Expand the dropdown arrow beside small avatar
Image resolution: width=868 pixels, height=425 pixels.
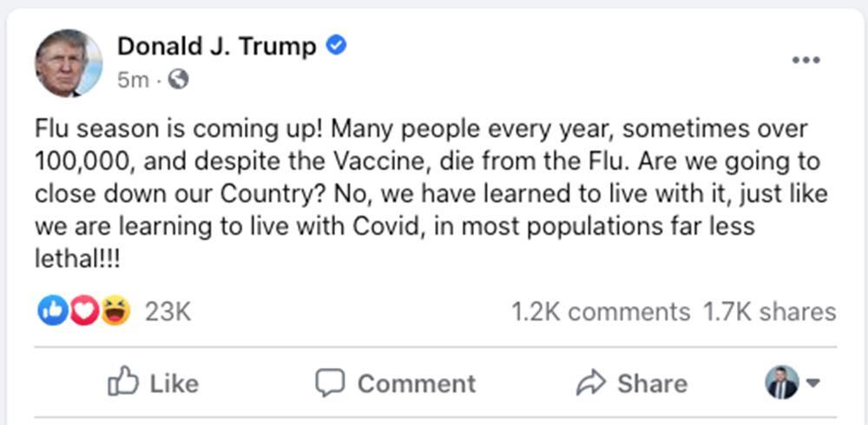813,382
